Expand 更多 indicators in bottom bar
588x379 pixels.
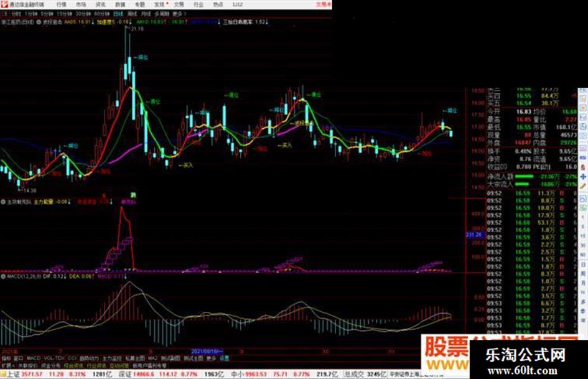pyautogui.click(x=211, y=358)
